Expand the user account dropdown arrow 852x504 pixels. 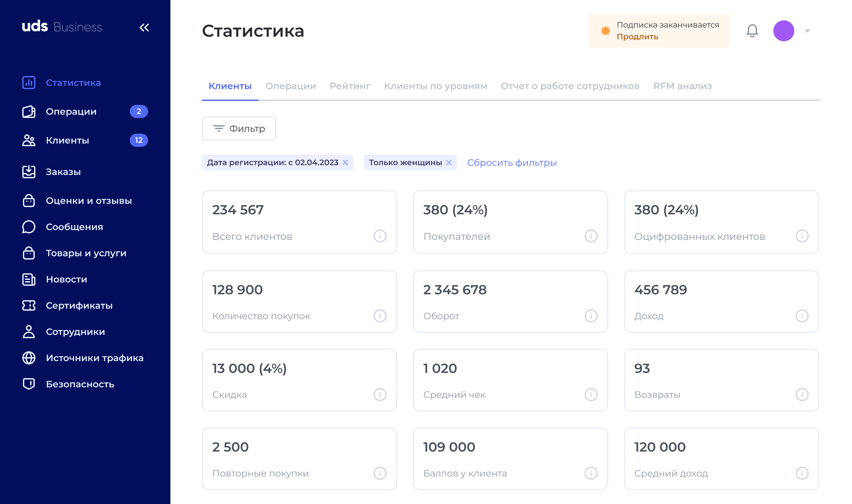click(x=807, y=31)
